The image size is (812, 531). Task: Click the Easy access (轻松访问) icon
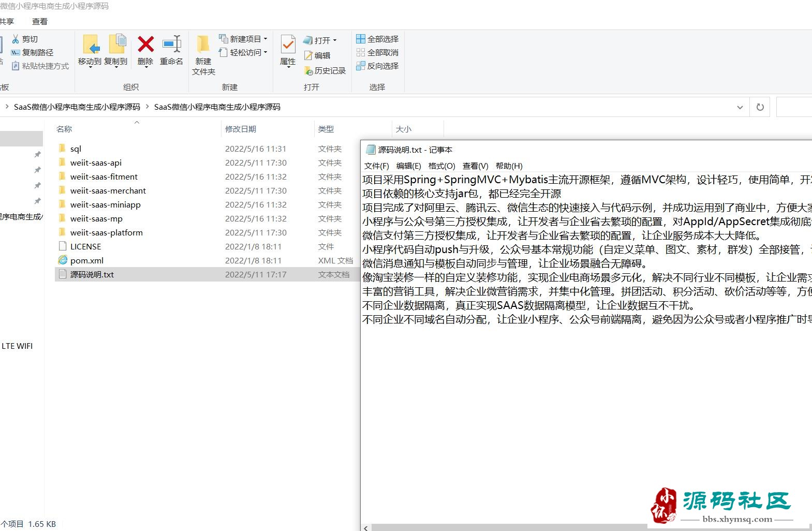coord(224,52)
